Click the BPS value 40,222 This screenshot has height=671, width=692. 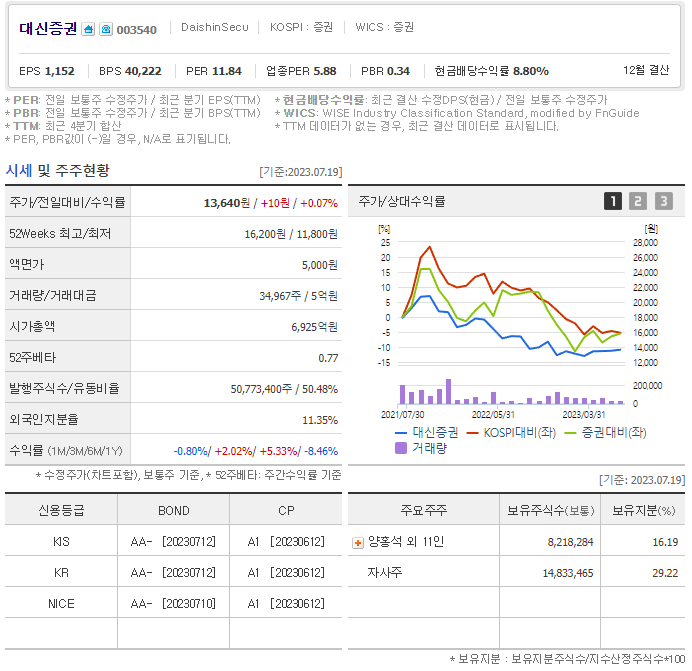click(x=143, y=71)
